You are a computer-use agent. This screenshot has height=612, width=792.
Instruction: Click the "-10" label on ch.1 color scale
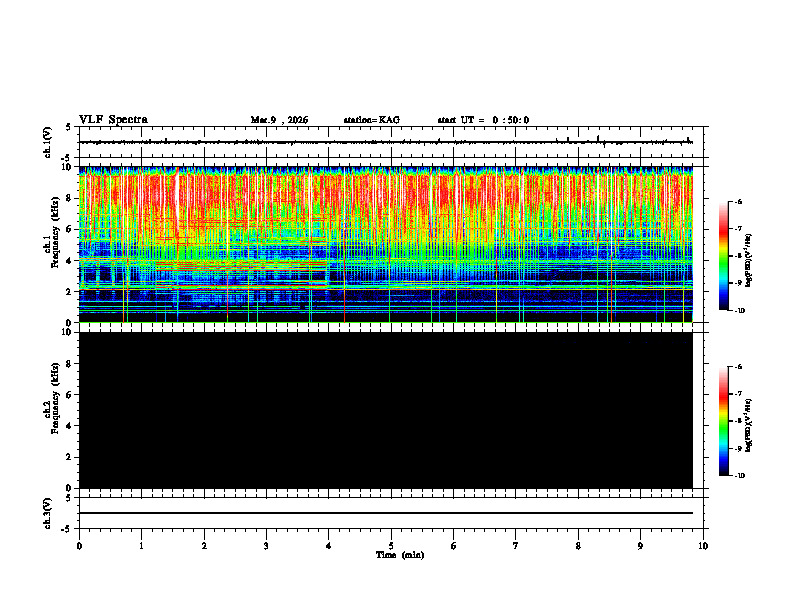tap(739, 311)
